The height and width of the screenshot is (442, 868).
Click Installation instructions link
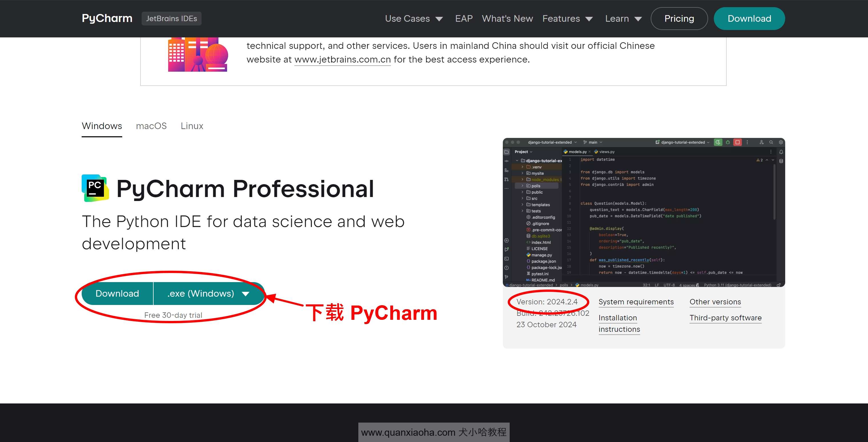[618, 322]
